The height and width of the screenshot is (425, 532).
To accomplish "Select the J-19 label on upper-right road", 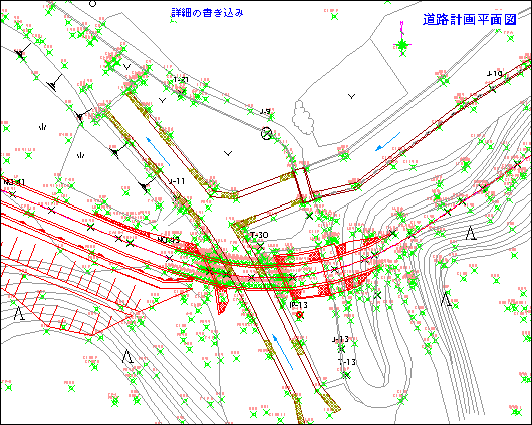I will pos(494,74).
